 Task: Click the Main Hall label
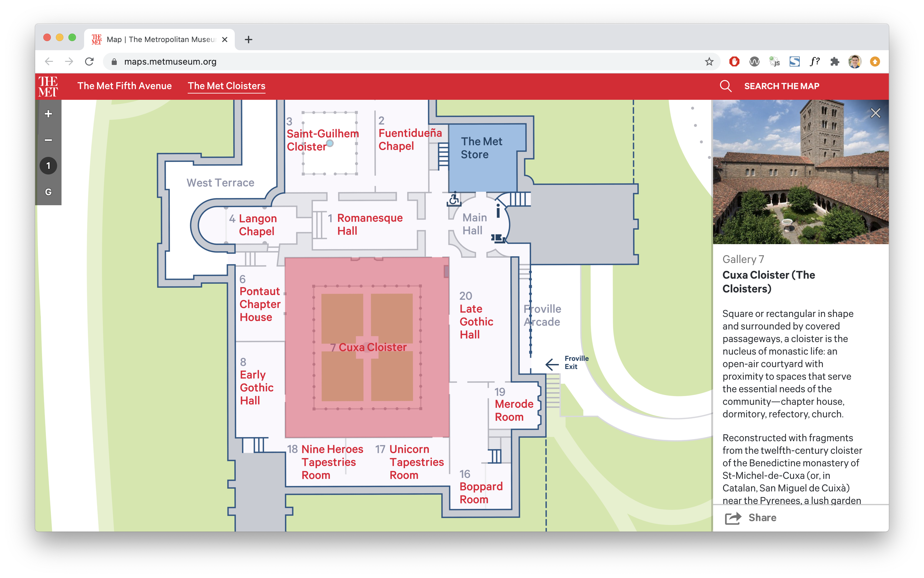click(474, 224)
